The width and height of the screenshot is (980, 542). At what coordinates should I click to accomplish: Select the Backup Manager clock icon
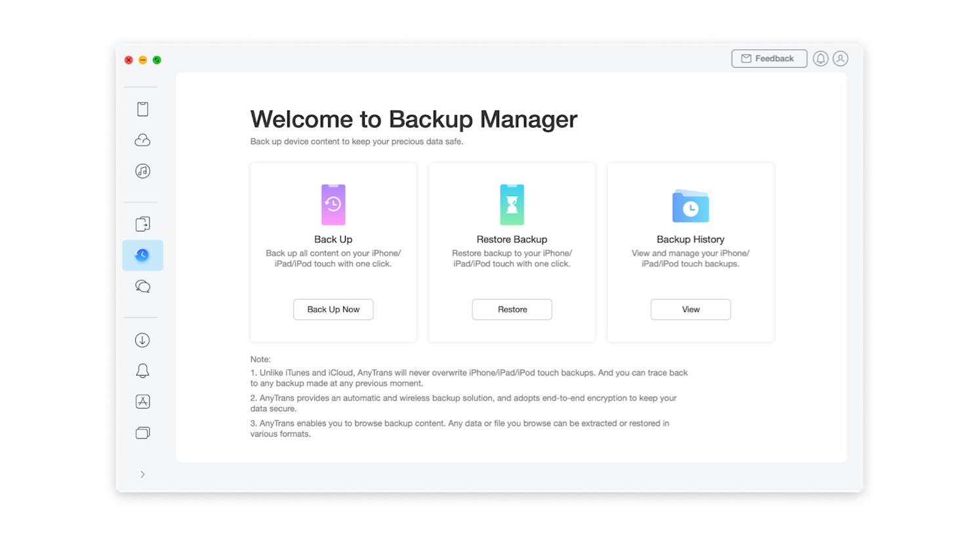coord(142,255)
